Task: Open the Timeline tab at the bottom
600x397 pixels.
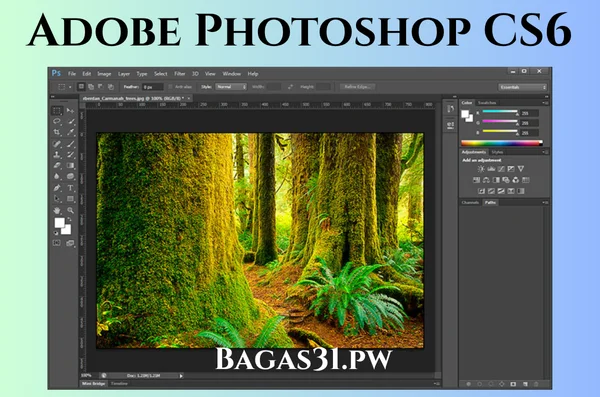Action: (119, 384)
